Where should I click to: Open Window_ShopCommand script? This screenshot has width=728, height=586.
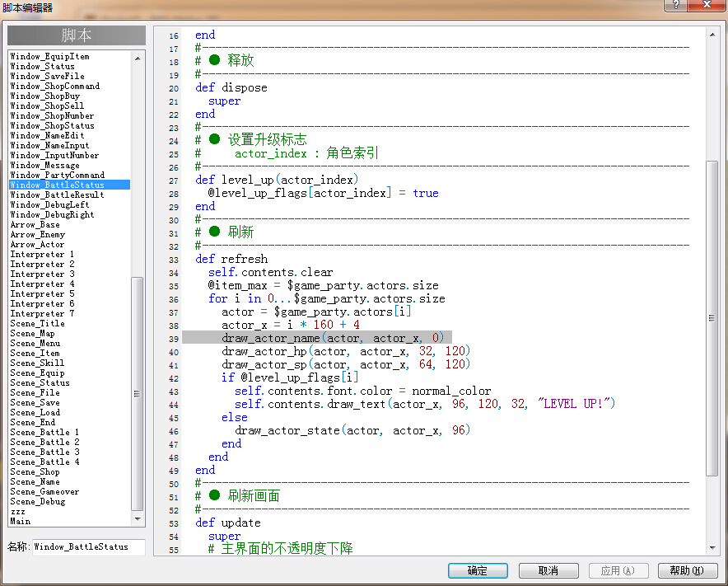tap(55, 86)
